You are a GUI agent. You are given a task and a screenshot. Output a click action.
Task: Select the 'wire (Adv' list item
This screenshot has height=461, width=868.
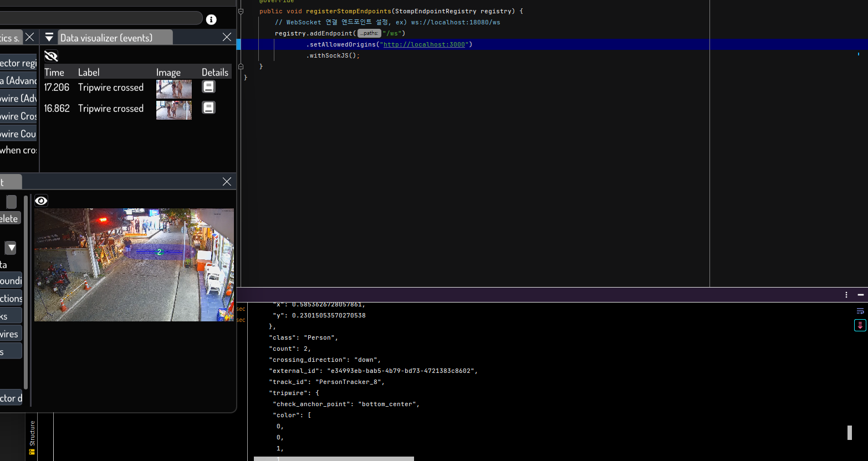pos(18,99)
